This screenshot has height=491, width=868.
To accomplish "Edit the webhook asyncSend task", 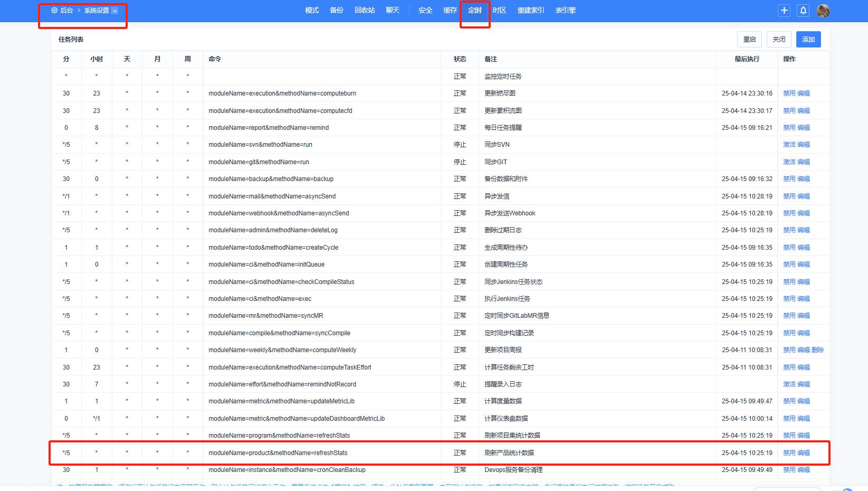I will (804, 213).
